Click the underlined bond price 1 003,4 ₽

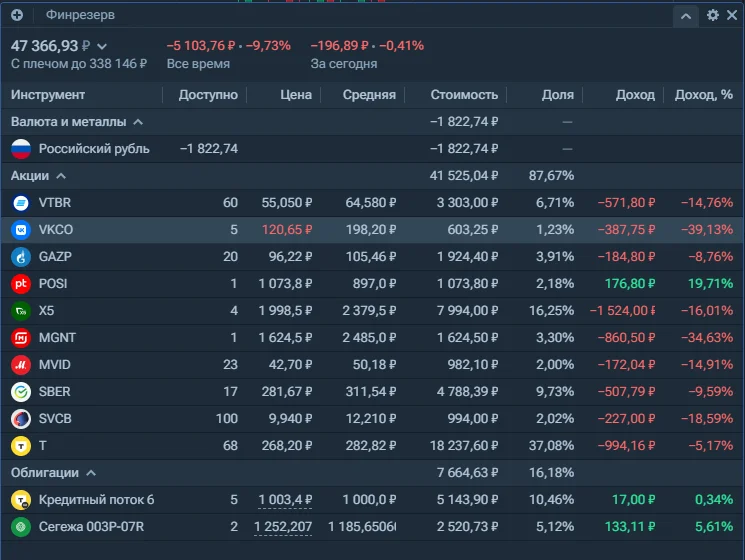pyautogui.click(x=285, y=500)
